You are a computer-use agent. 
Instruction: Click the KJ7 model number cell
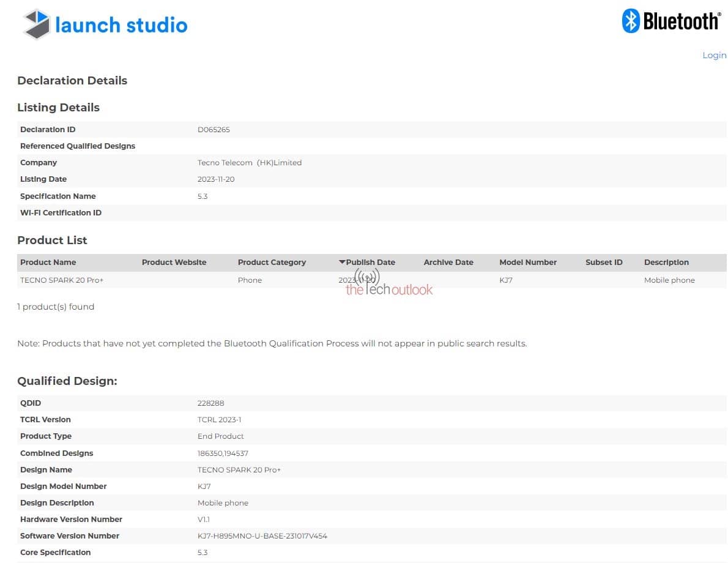point(506,280)
